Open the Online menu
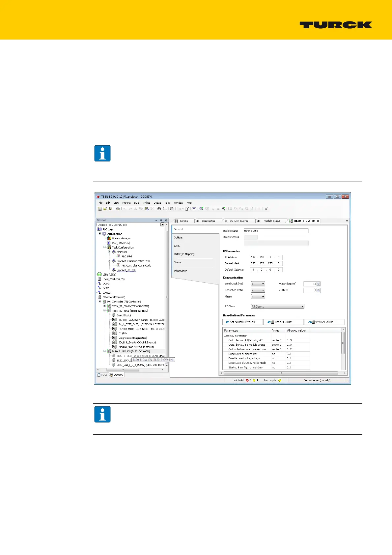The height and width of the screenshot is (555, 392). (147, 203)
